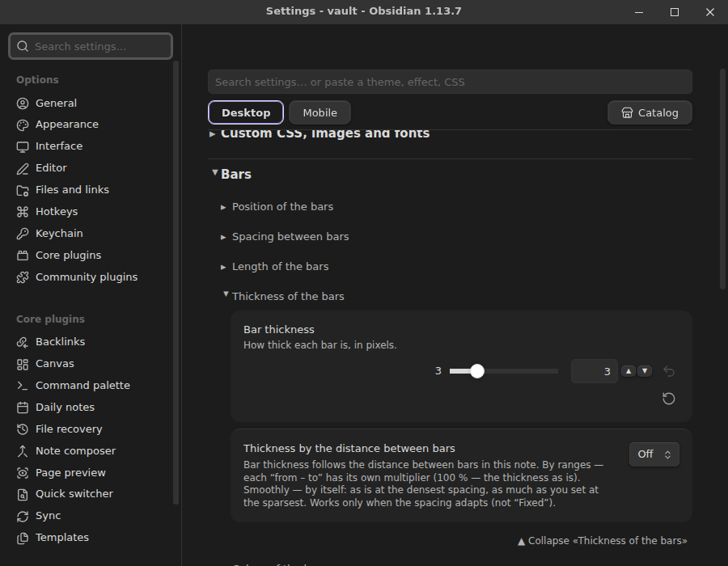Click the Appearance palette icon
The height and width of the screenshot is (566, 728).
click(23, 125)
